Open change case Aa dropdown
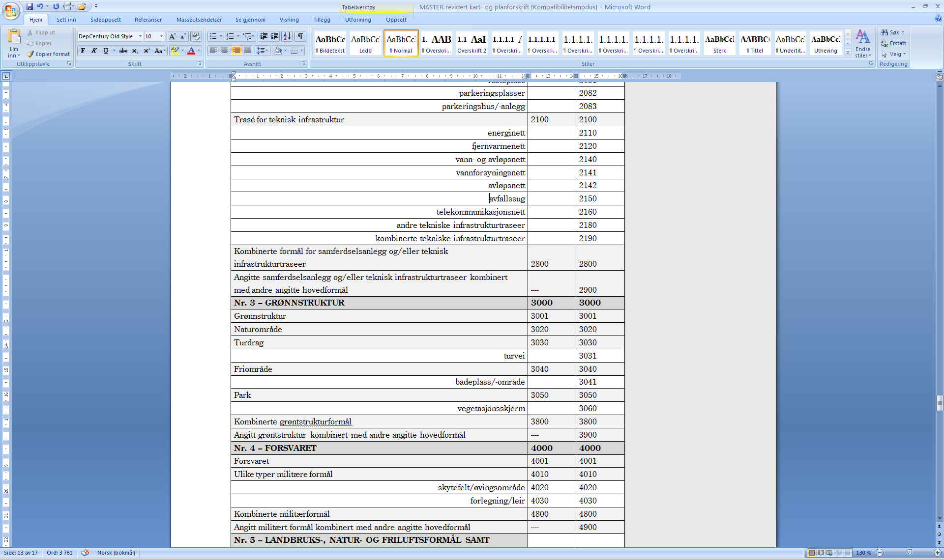944x560 pixels. coord(160,51)
